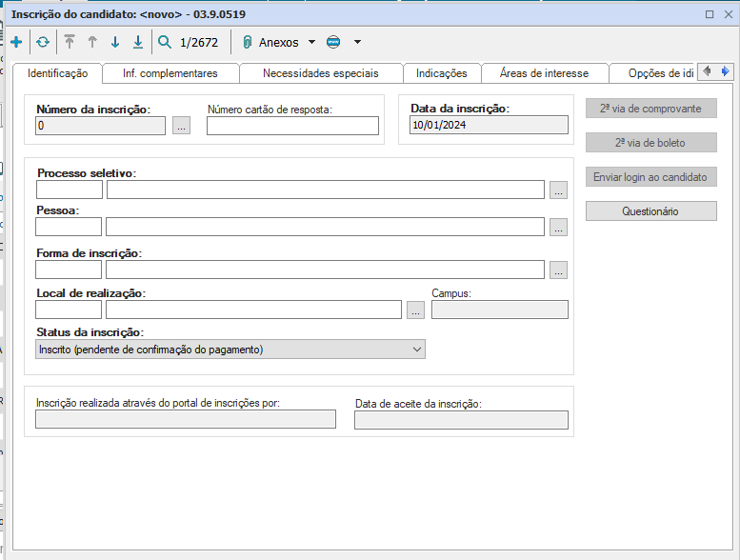
Task: Click the Questionário button
Action: pyautogui.click(x=650, y=211)
